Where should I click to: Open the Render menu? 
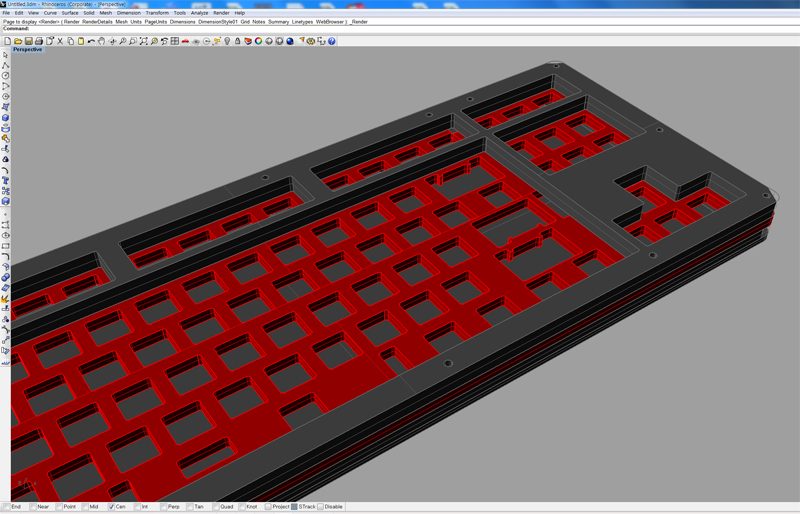[221, 13]
